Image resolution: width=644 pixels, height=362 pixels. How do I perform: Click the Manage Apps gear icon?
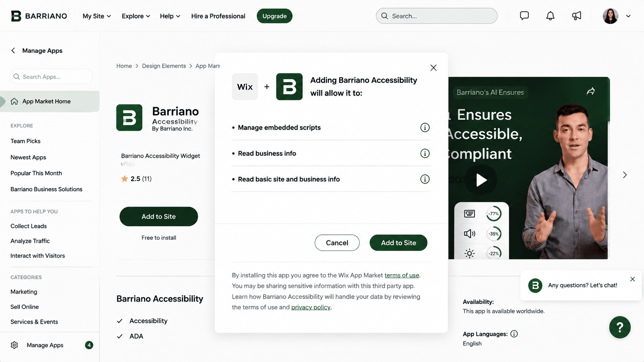coord(14,345)
